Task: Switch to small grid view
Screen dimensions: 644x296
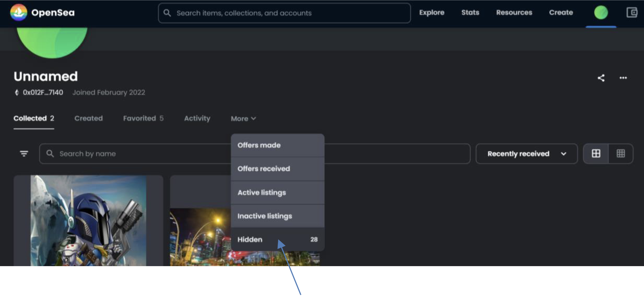Action: click(621, 154)
